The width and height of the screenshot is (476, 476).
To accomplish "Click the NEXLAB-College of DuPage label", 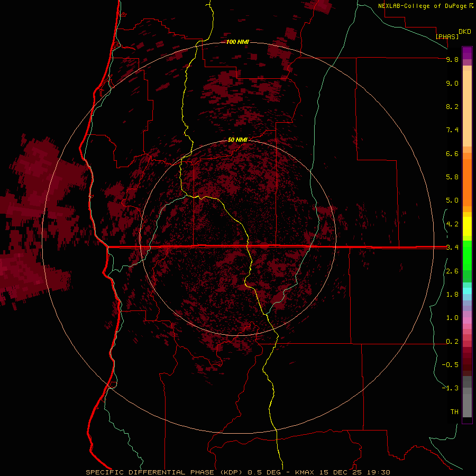I will coord(423,6).
